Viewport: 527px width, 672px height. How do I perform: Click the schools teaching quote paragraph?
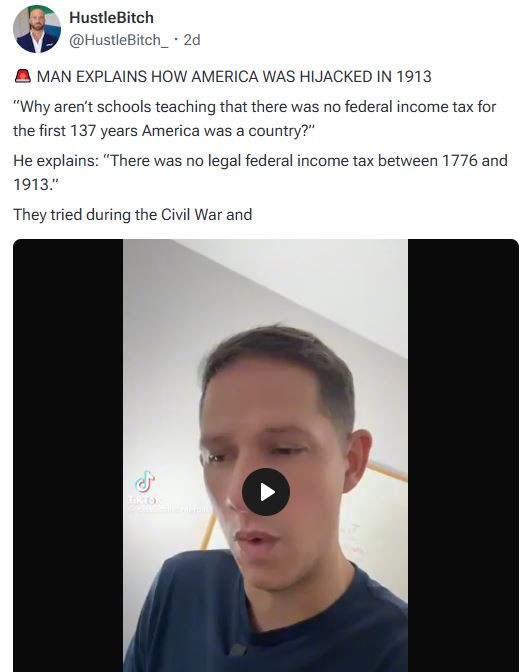click(255, 118)
